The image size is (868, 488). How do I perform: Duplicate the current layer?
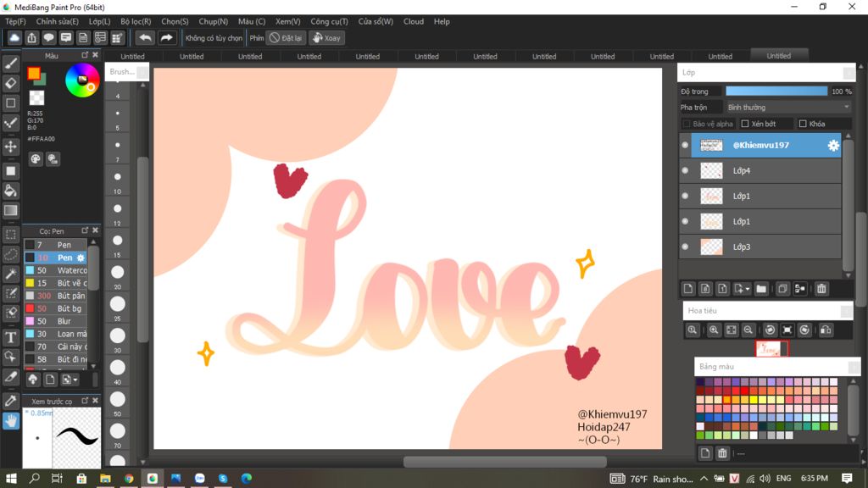pos(782,289)
